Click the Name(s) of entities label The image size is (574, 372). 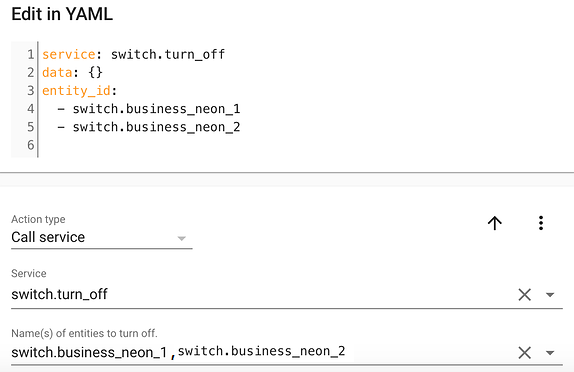click(84, 333)
